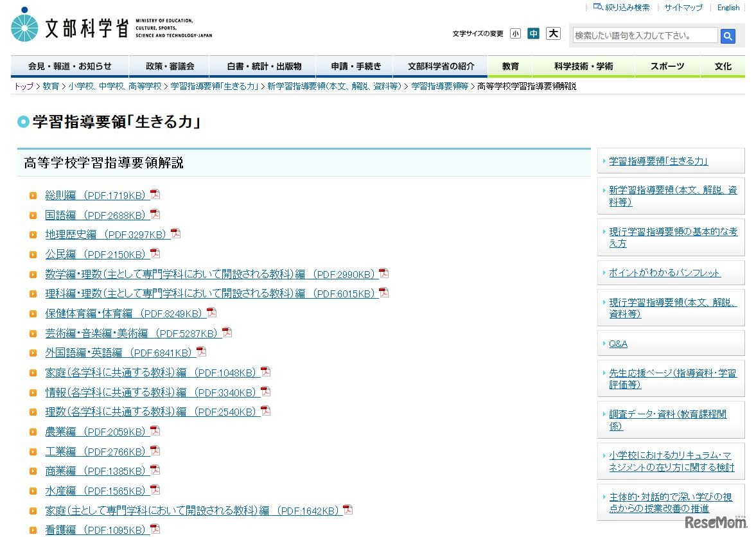Switch site language to English
The image size is (756, 537).
point(728,8)
